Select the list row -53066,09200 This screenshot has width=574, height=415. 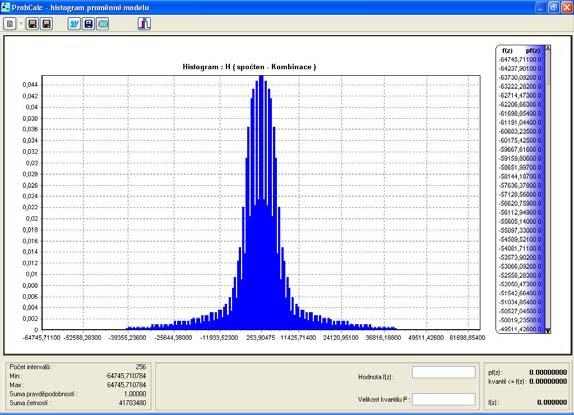click(520, 266)
